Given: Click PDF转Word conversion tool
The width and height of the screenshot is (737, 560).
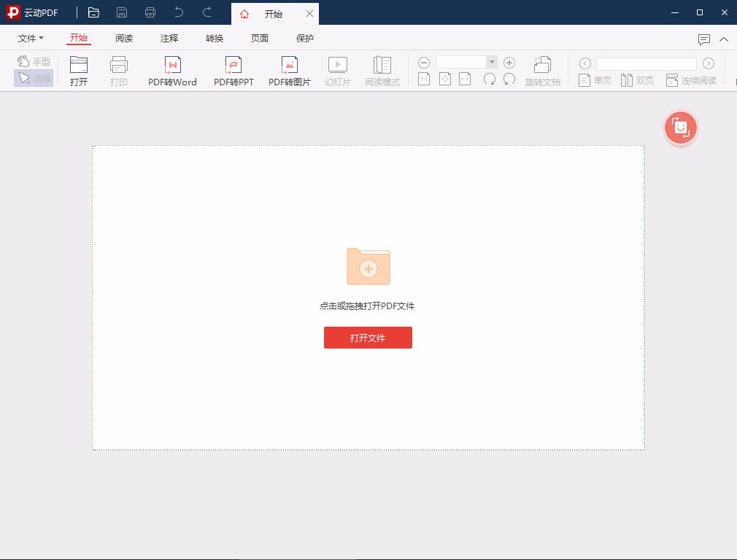Looking at the screenshot, I should (172, 71).
